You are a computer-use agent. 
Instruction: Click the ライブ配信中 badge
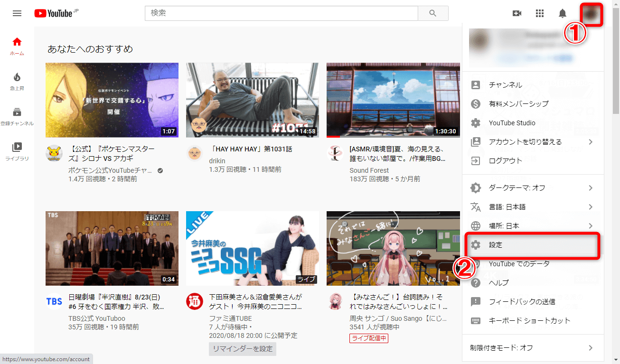coord(369,338)
